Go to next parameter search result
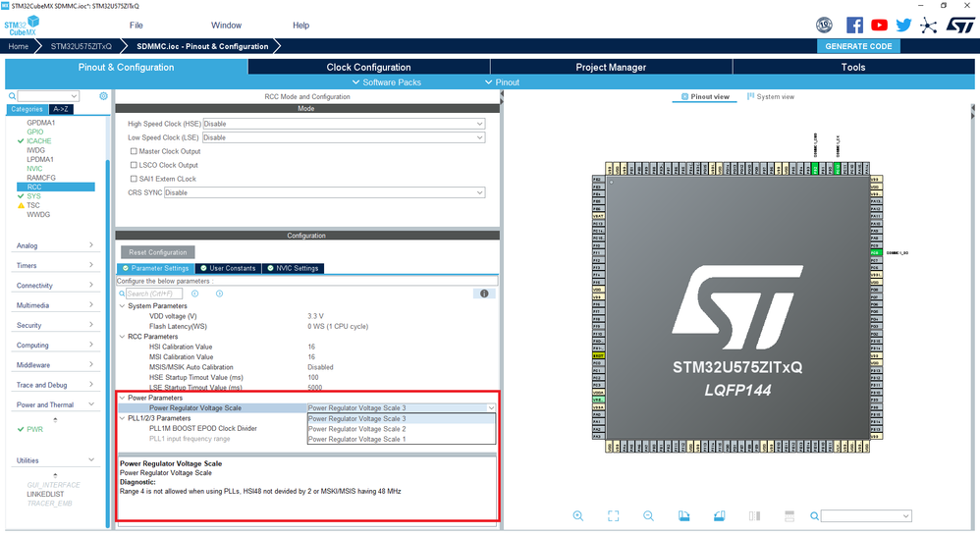Image resolution: width=980 pixels, height=536 pixels. (219, 294)
